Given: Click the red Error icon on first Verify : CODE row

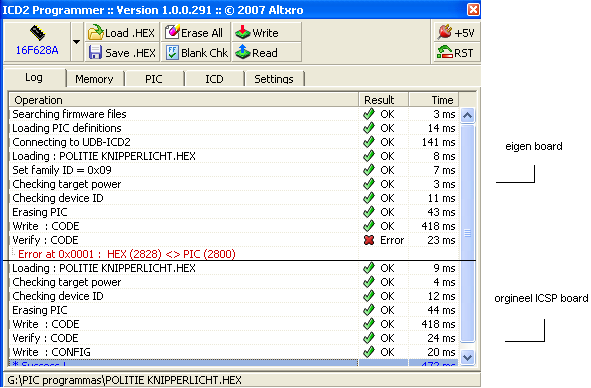Looking at the screenshot, I should [x=369, y=240].
